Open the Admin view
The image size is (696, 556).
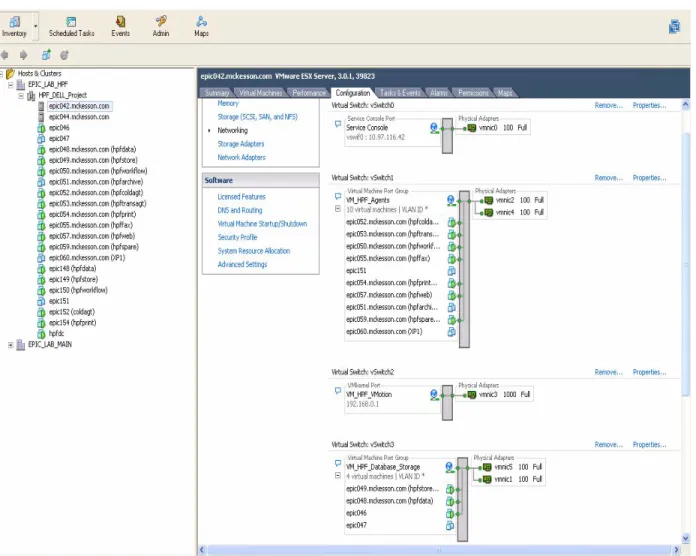click(x=161, y=27)
